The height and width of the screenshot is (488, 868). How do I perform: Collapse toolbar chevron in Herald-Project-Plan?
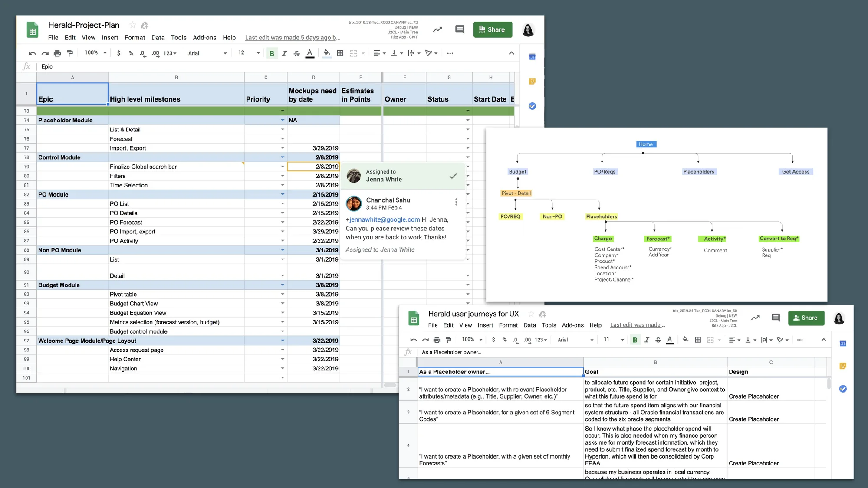tap(511, 53)
